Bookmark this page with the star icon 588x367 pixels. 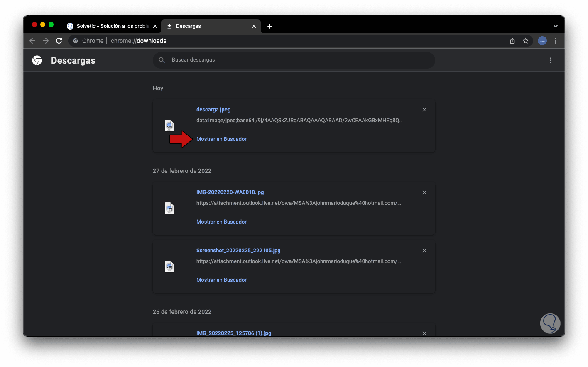click(x=526, y=41)
